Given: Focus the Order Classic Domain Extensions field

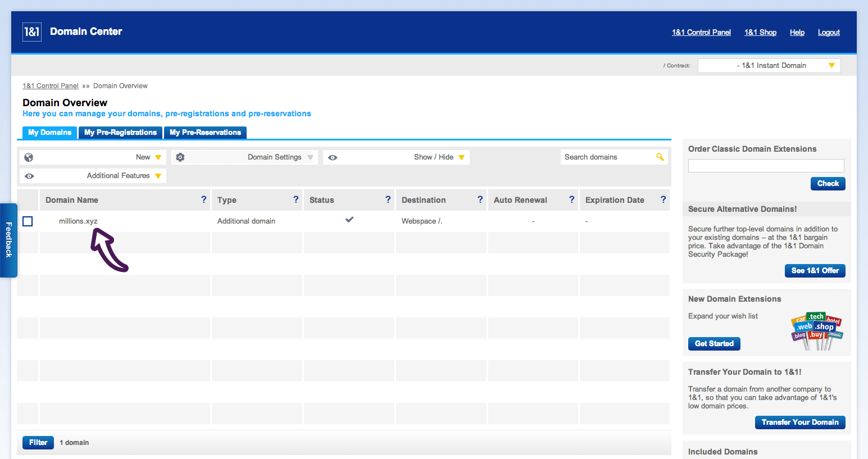Looking at the screenshot, I should (x=766, y=166).
